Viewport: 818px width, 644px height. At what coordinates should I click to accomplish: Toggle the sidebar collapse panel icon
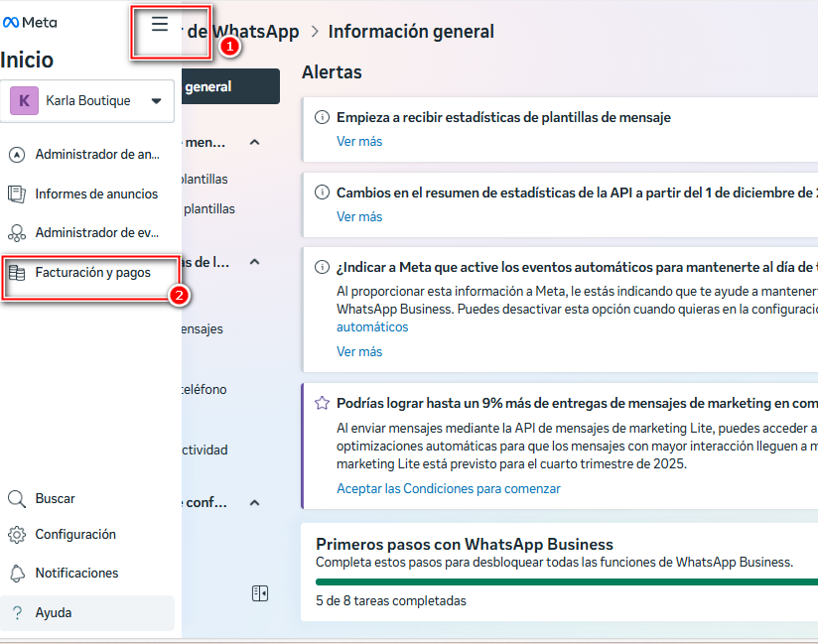click(x=260, y=593)
